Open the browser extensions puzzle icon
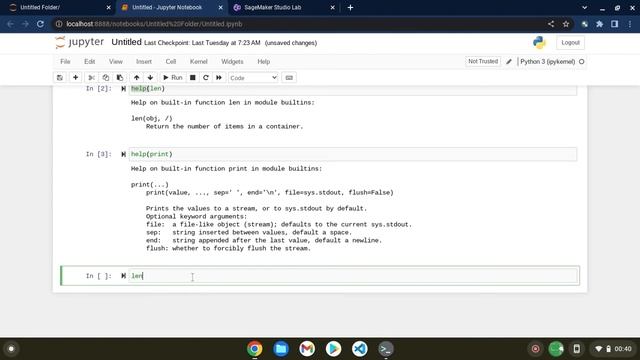This screenshot has width=640, height=360. [600, 24]
